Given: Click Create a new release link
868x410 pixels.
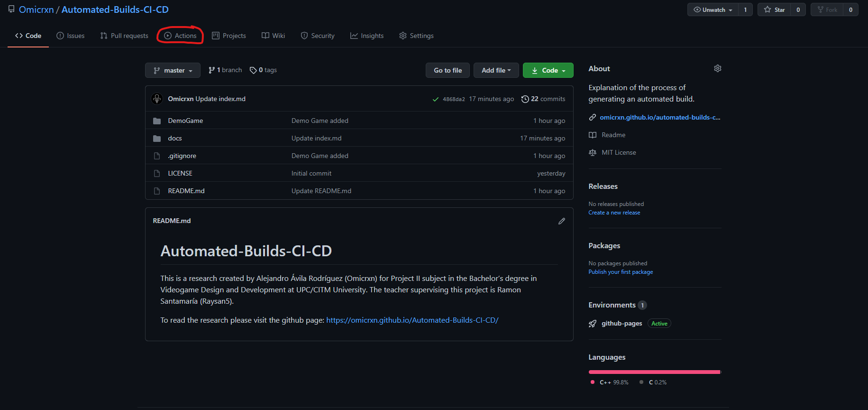Looking at the screenshot, I should click(x=614, y=213).
